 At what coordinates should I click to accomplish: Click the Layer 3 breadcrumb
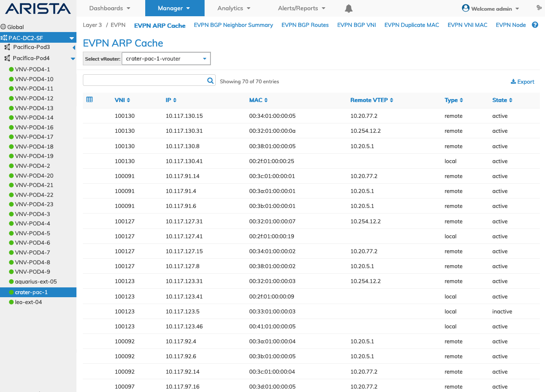point(92,25)
